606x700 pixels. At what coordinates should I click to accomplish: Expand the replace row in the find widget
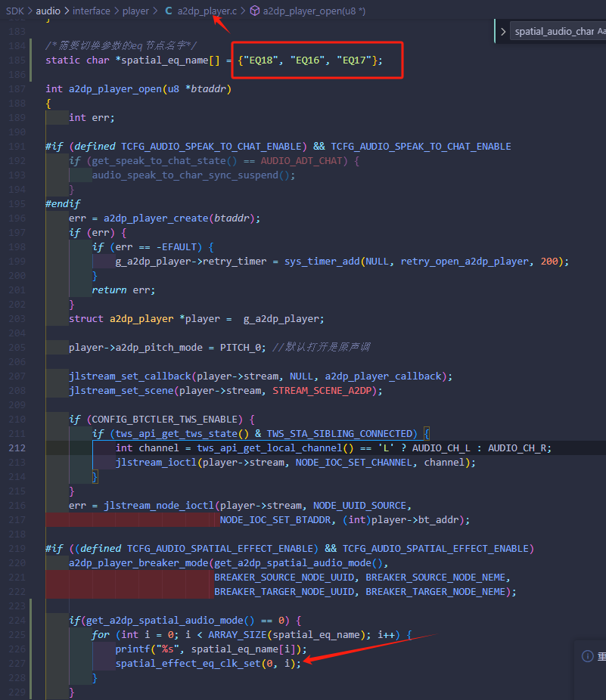(503, 31)
